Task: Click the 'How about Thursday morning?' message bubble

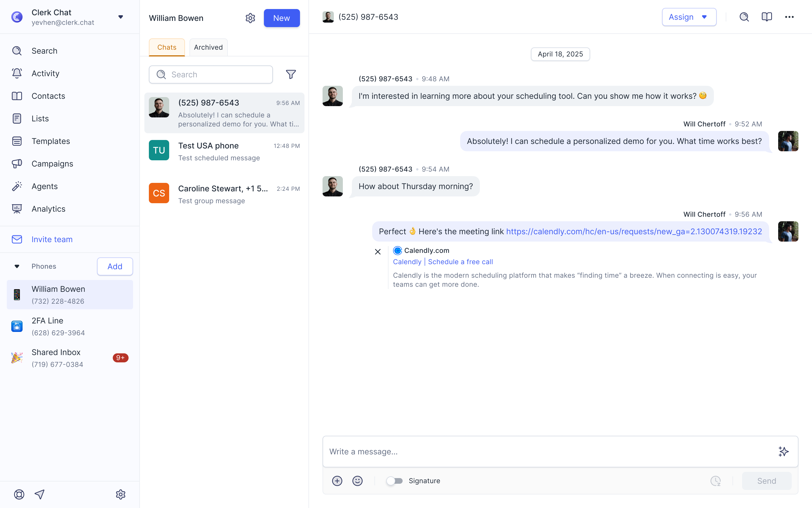Action: (415, 186)
